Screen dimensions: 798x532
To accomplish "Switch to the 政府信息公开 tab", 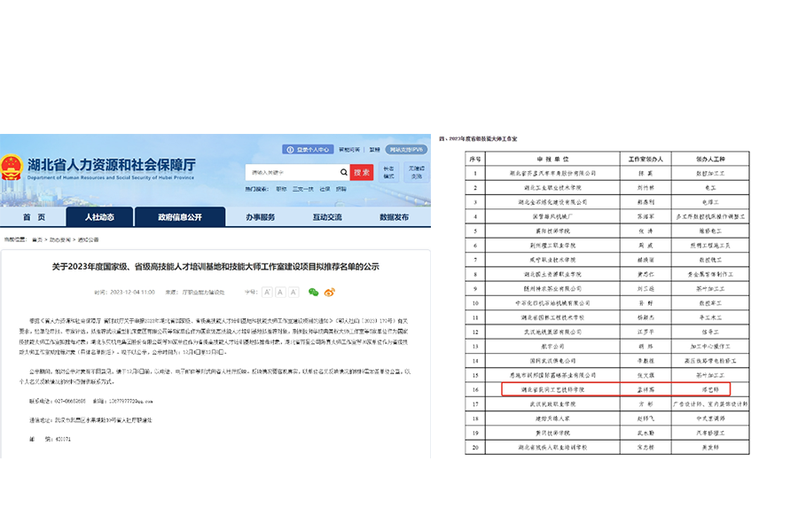I will (181, 216).
